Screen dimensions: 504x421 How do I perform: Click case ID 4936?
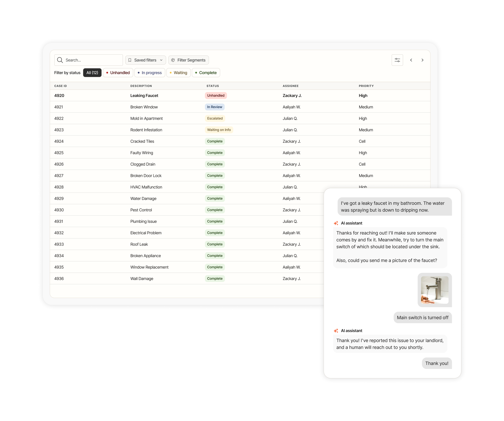(x=59, y=279)
